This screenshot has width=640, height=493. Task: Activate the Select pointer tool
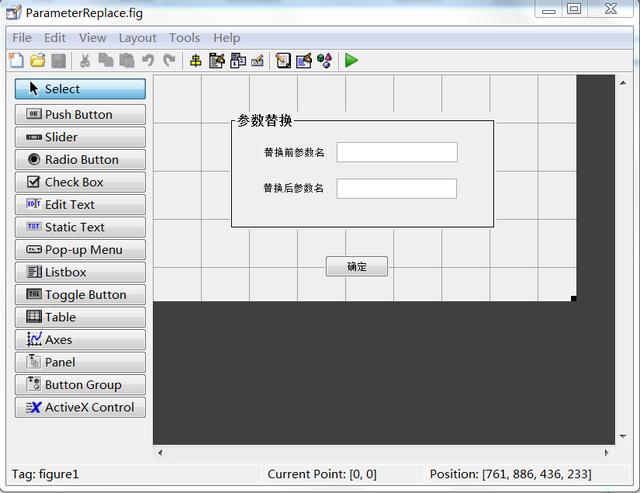click(80, 89)
